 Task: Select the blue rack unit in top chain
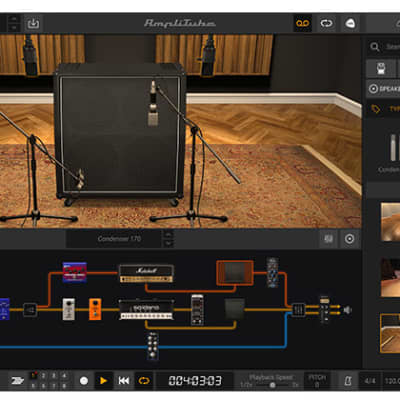[x=272, y=272]
